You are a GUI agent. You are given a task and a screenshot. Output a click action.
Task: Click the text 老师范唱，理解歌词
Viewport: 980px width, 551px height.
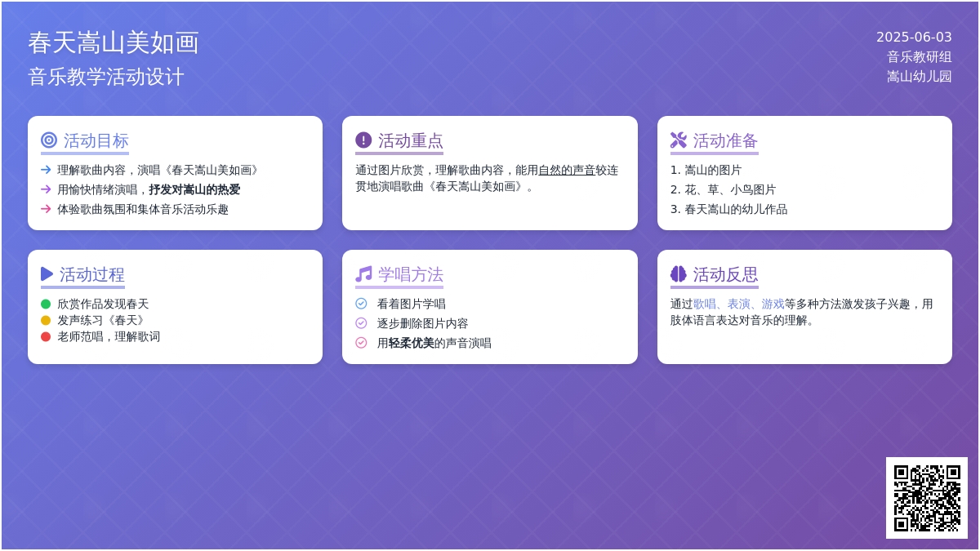coord(109,336)
